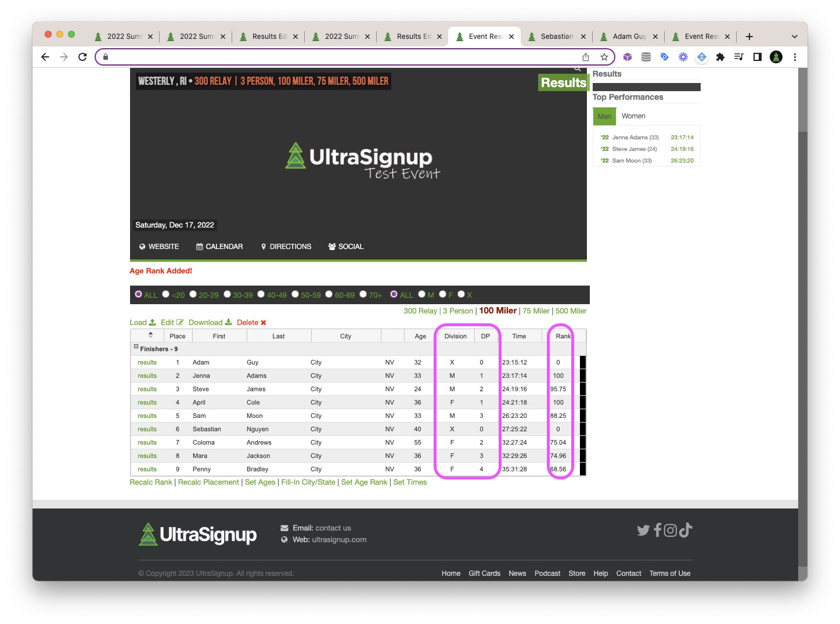
Task: Collapse the Finishers - 9 group
Action: tap(136, 347)
